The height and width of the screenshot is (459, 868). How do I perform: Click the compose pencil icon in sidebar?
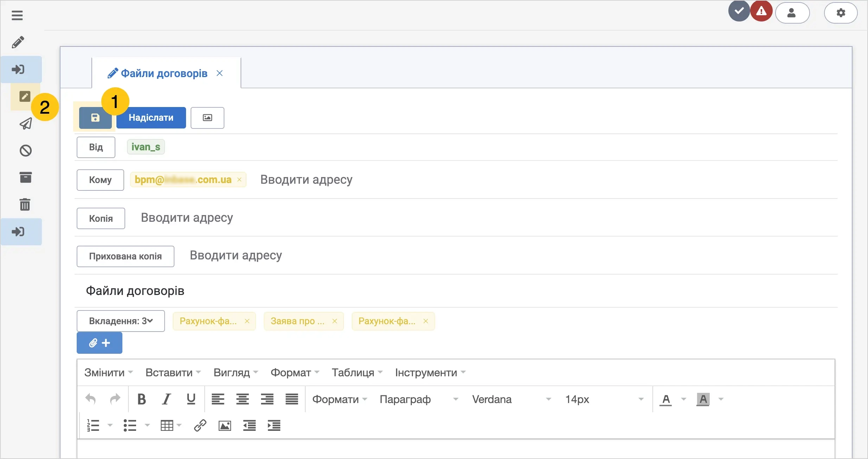tap(18, 42)
